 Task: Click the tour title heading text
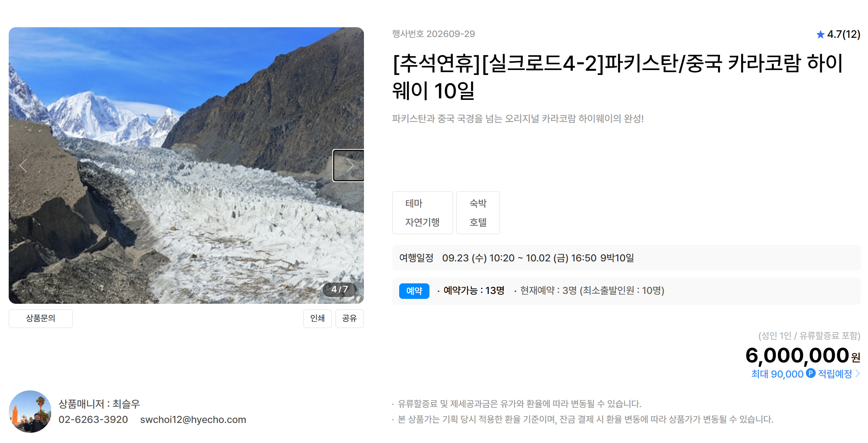[618, 77]
